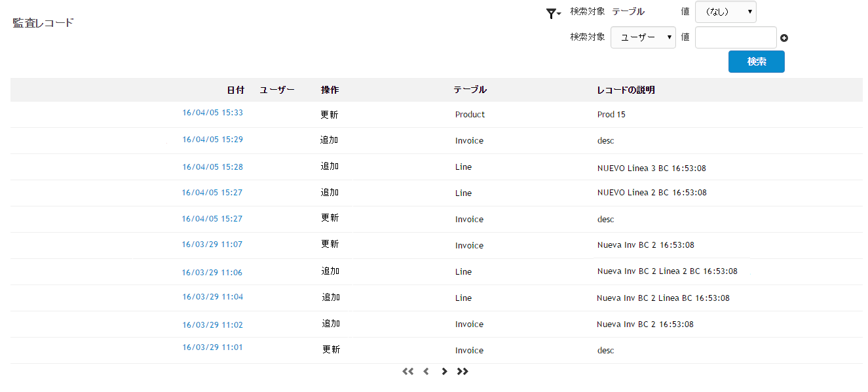The height and width of the screenshot is (392, 868).
Task: Click the 操作 column header
Action: [330, 90]
